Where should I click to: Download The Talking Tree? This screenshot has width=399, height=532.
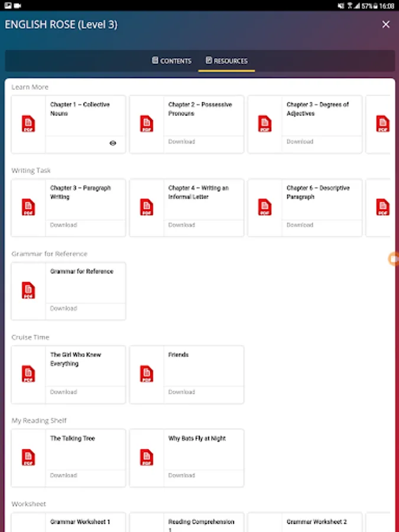click(x=63, y=475)
